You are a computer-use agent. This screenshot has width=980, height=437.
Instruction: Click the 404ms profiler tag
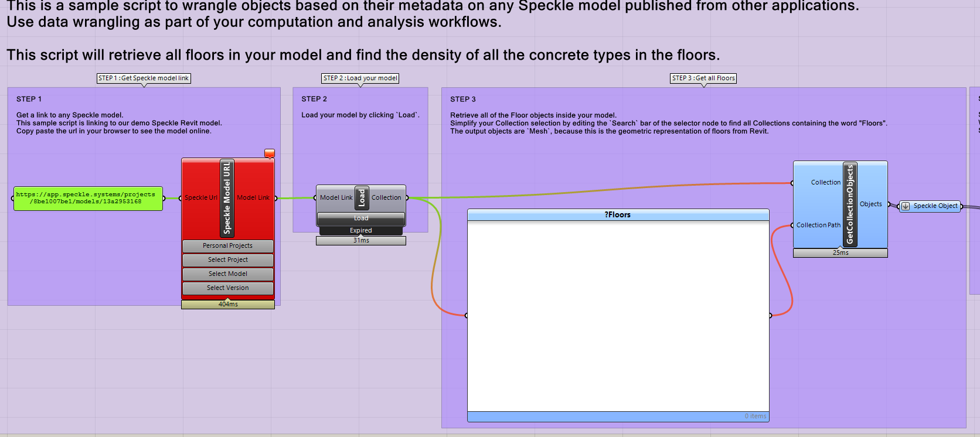(x=228, y=305)
